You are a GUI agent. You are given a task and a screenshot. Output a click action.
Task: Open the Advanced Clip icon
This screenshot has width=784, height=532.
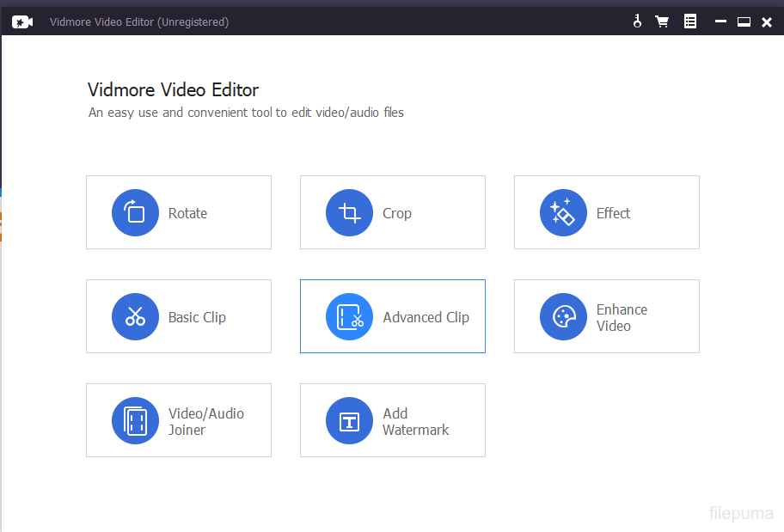point(349,316)
